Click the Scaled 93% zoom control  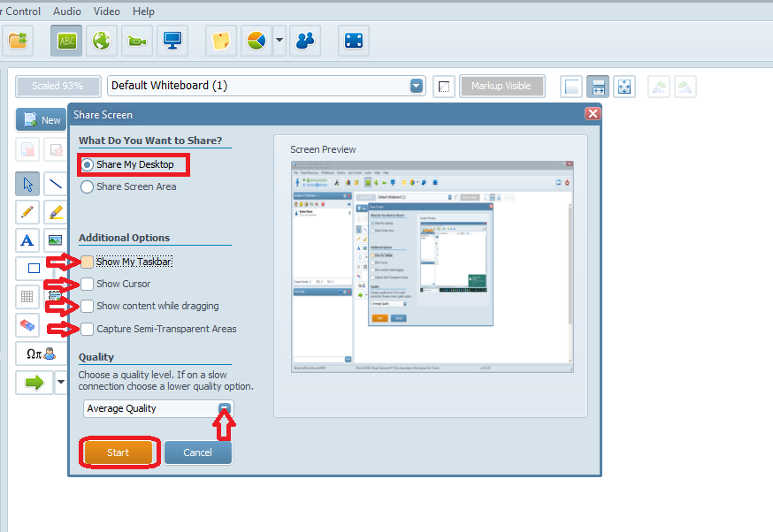[57, 86]
